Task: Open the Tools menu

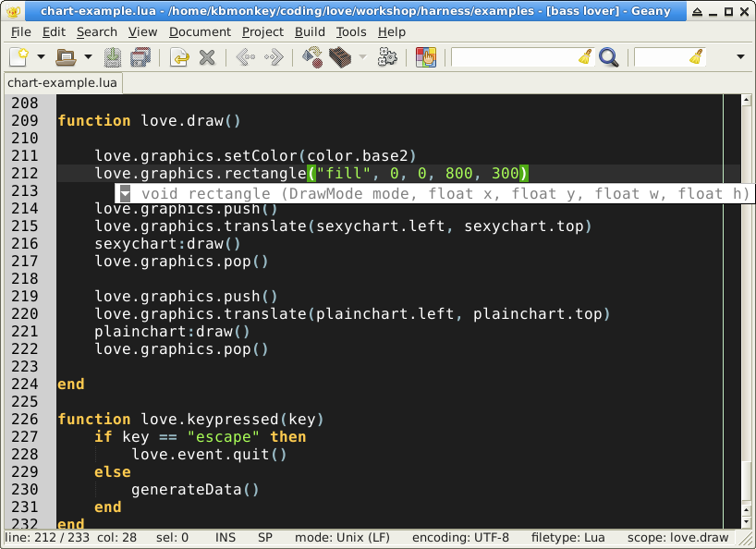Action: click(x=351, y=31)
